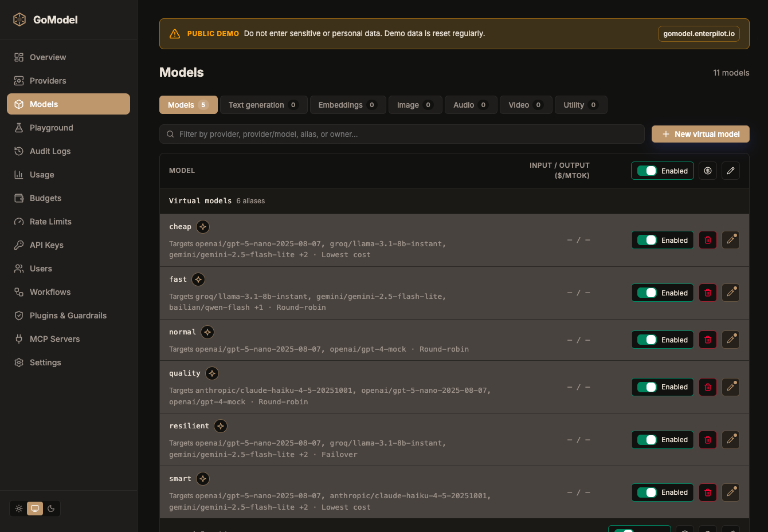Screen dimensions: 768x532
Task: Delete the smart virtual model
Action: (x=708, y=492)
